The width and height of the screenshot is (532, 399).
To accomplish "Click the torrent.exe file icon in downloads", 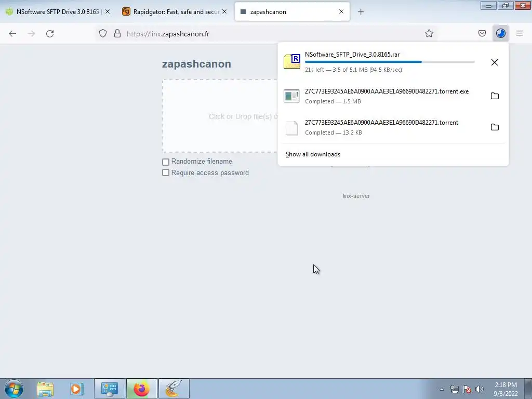I will 292,96.
